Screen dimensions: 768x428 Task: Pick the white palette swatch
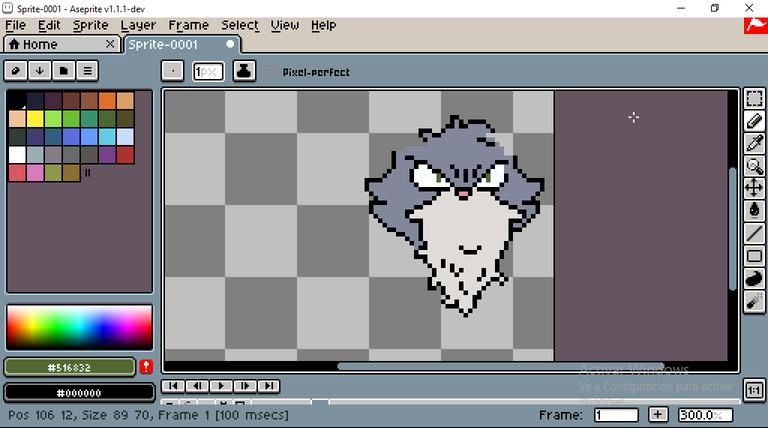(17, 155)
